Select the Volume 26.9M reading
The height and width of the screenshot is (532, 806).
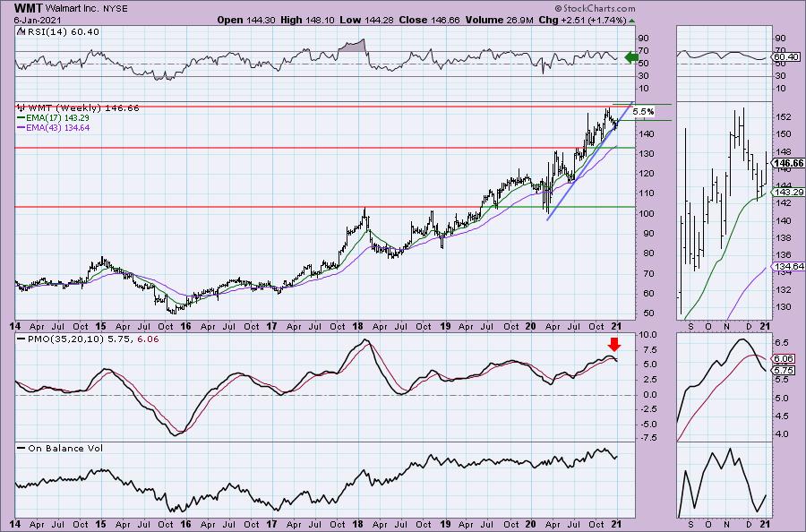pos(500,20)
